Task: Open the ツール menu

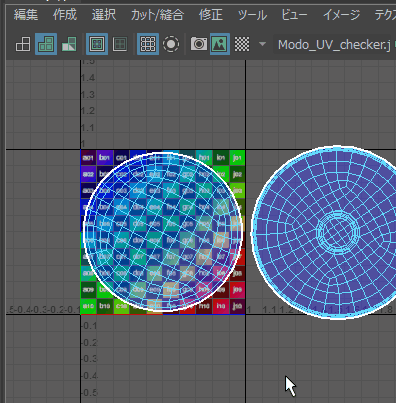Action: [252, 15]
